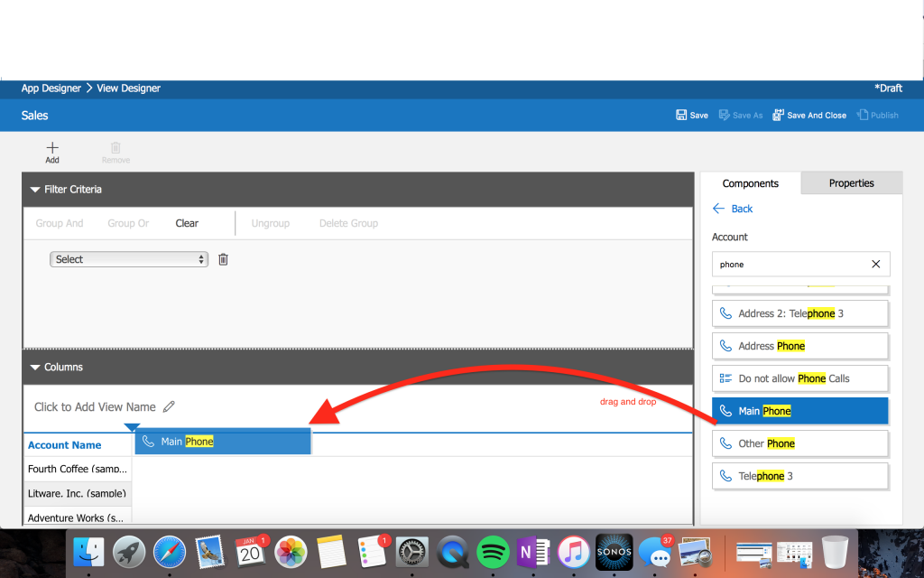This screenshot has width=924, height=578.
Task: Select the Do not allow Phone Calls field
Action: click(799, 378)
